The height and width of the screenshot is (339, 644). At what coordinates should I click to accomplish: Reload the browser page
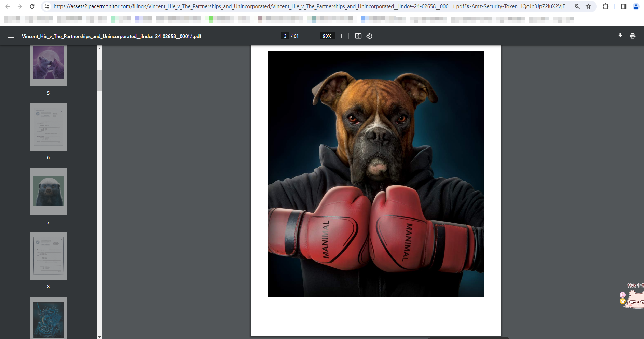point(32,6)
